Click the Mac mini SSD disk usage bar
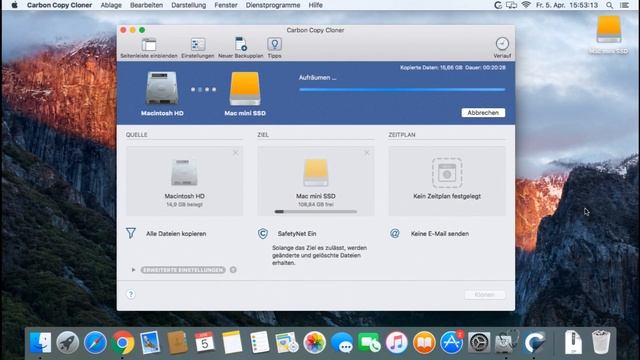Image resolution: width=640 pixels, height=360 pixels. [x=316, y=211]
